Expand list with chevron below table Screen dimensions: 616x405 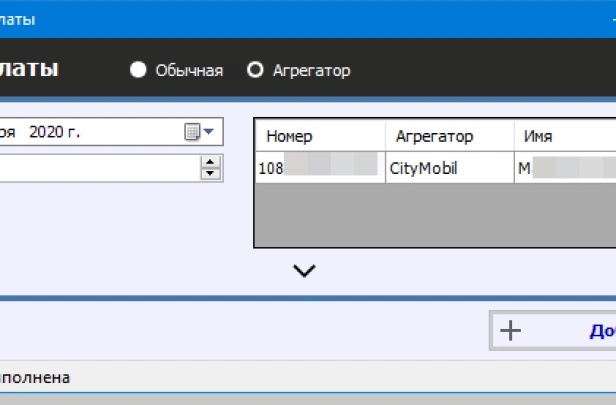coord(304,270)
